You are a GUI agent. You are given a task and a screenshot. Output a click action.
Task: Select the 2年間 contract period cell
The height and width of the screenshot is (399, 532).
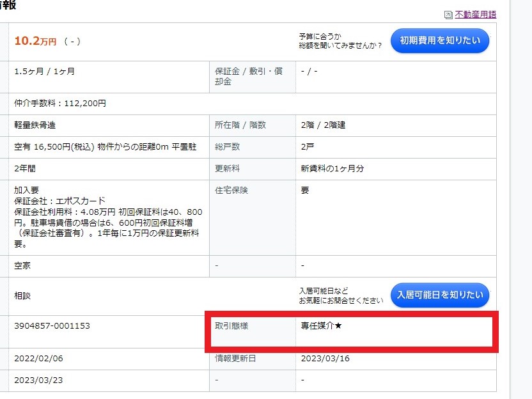25,168
